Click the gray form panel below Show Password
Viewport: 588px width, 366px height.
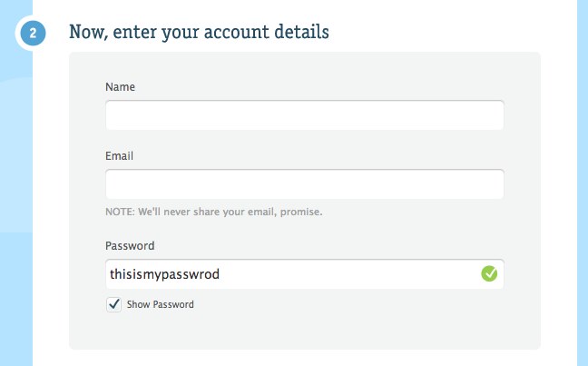pos(305,332)
